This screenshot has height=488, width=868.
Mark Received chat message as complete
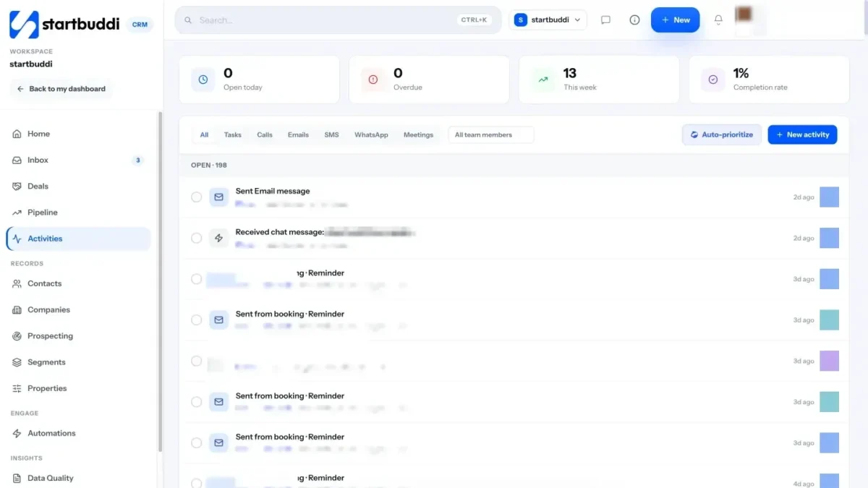196,238
